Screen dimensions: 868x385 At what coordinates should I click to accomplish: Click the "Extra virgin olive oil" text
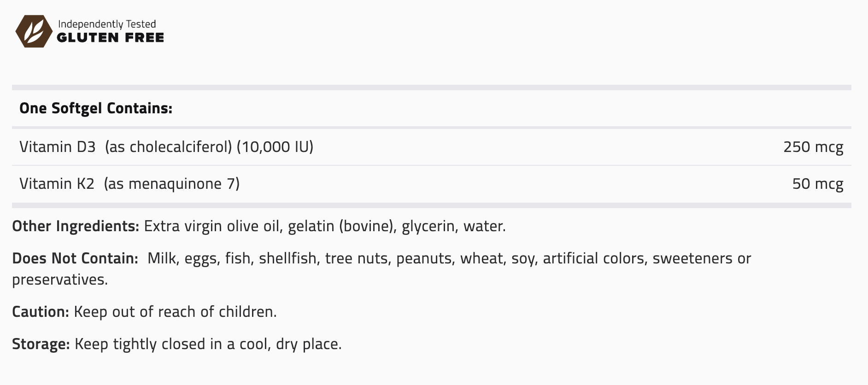212,226
